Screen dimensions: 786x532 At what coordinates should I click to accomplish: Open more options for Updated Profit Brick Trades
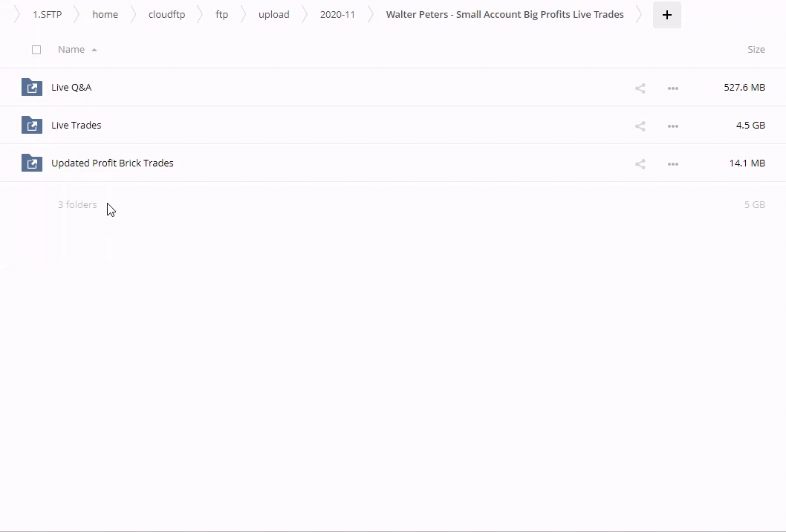pos(672,164)
